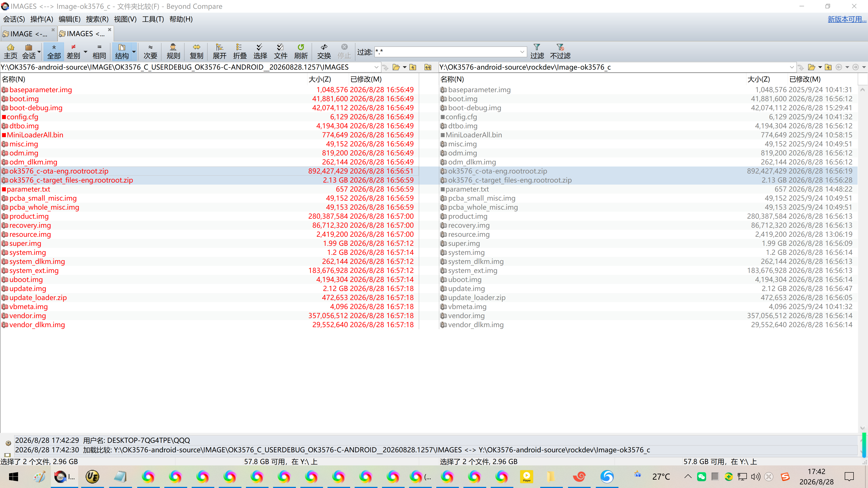Image resolution: width=868 pixels, height=488 pixels.
Task: Open UltraEdit from the taskbar
Action: 92,476
